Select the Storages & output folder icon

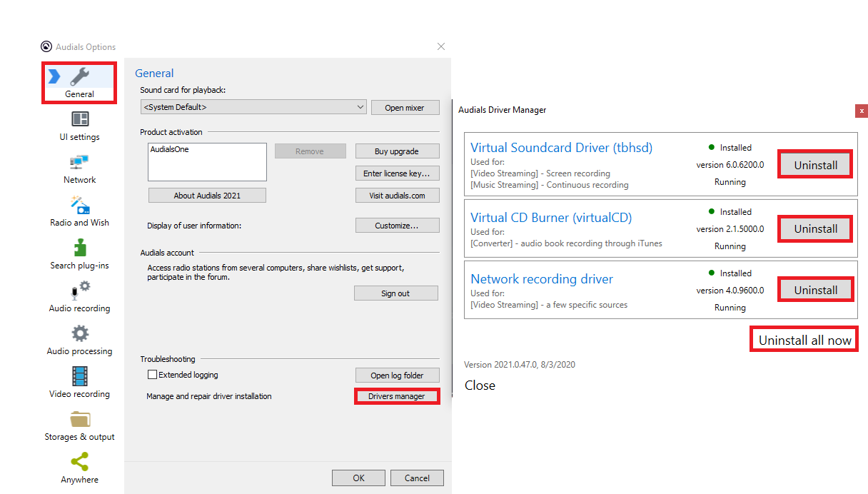click(80, 419)
